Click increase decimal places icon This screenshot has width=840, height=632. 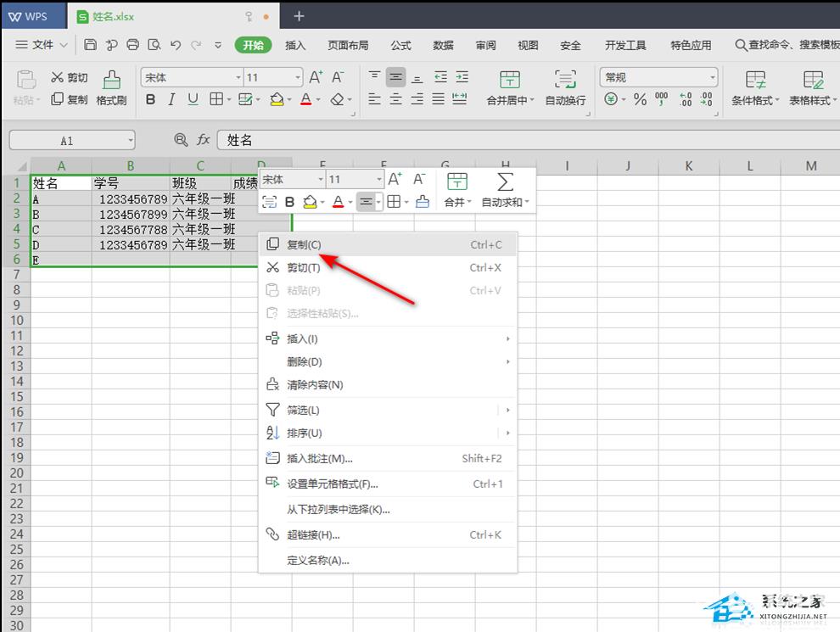(686, 99)
